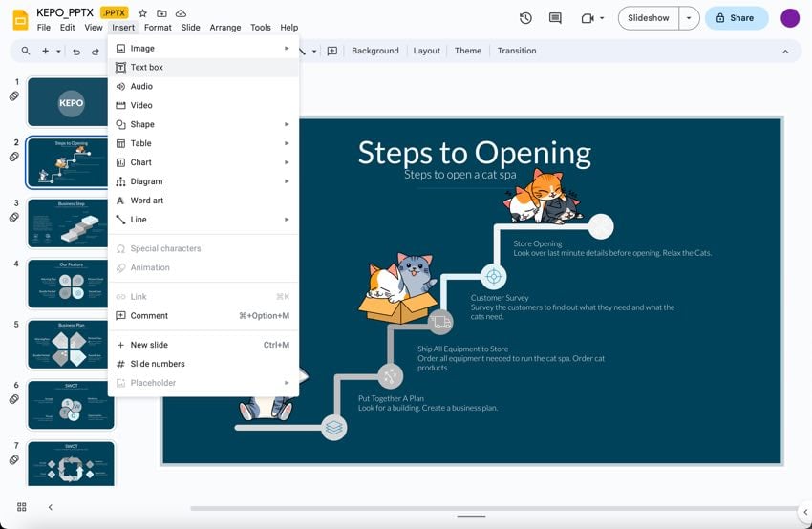Viewport: 812px width, 529px height.
Task: Click the undo arrow icon
Action: pos(76,52)
